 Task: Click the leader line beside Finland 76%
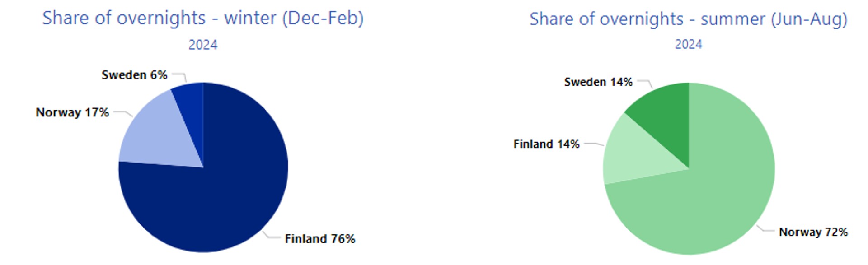click(x=271, y=236)
